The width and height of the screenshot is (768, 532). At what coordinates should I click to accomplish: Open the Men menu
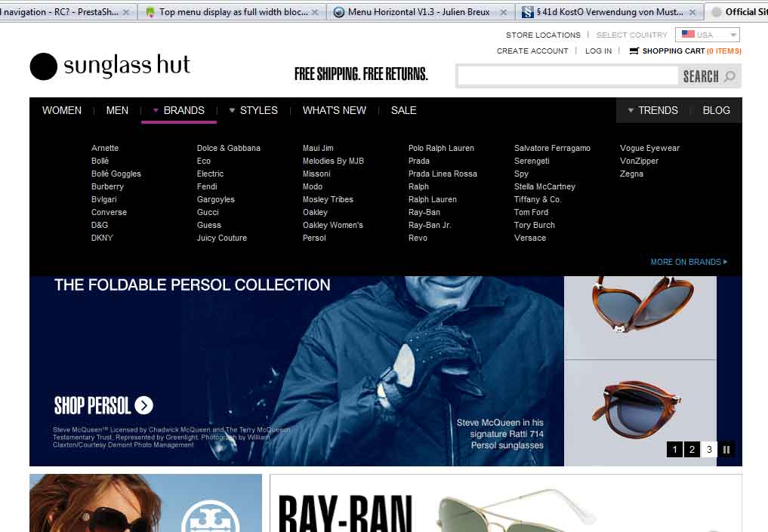click(x=117, y=111)
